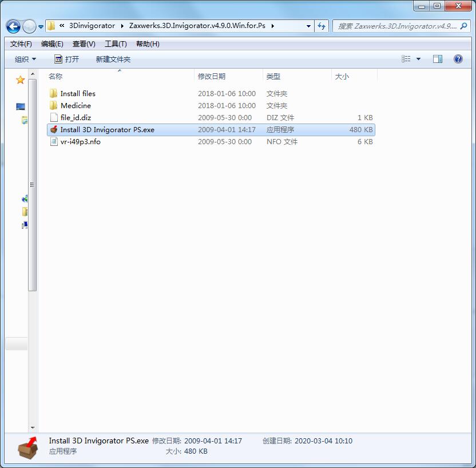476x468 pixels.
Task: Click the 480 KB size cell
Action: point(360,130)
